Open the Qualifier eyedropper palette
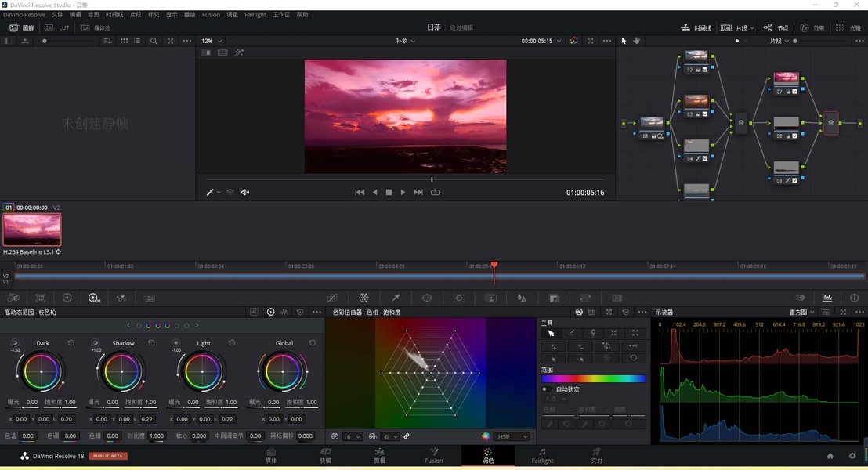 click(396, 298)
